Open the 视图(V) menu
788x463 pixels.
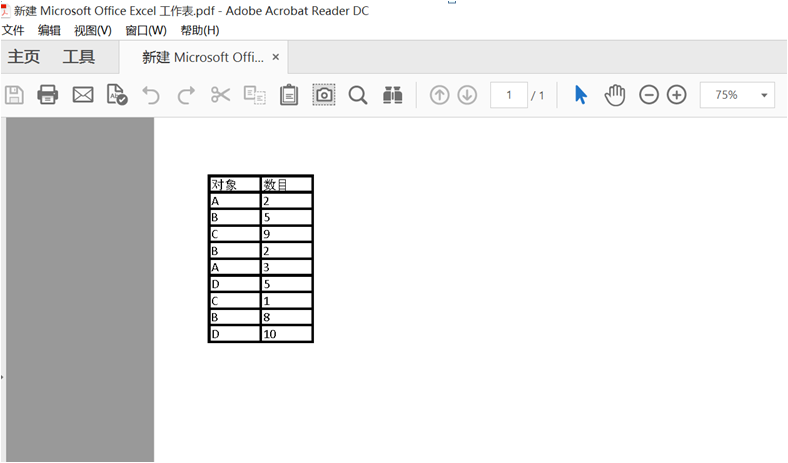pyautogui.click(x=93, y=31)
